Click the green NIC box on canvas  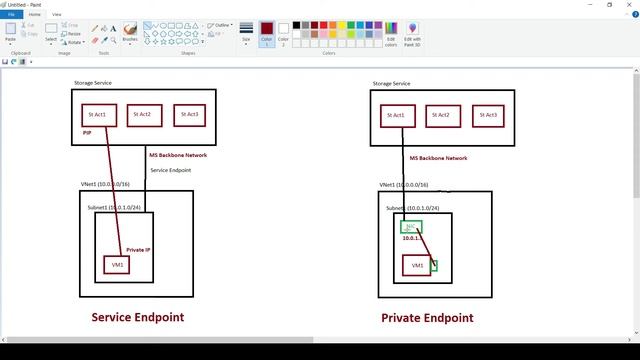coord(411,227)
